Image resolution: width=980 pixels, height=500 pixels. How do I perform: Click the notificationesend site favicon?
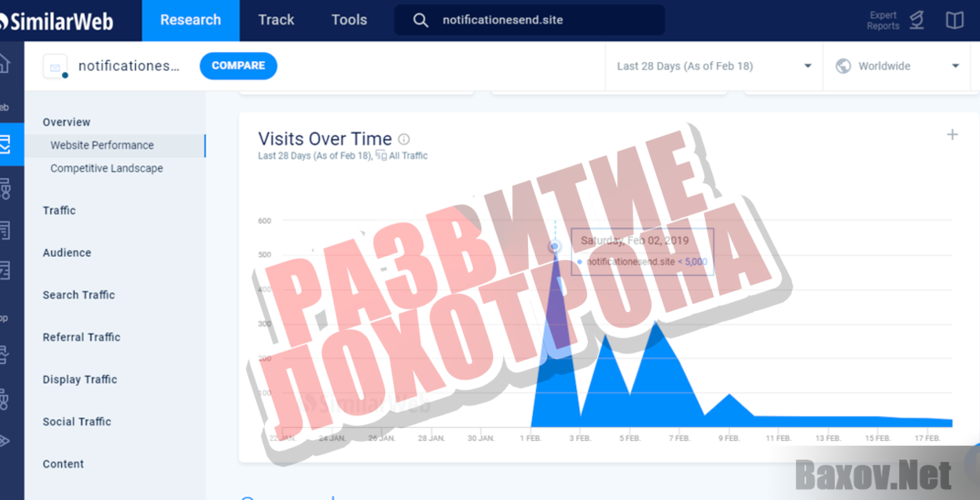click(56, 67)
